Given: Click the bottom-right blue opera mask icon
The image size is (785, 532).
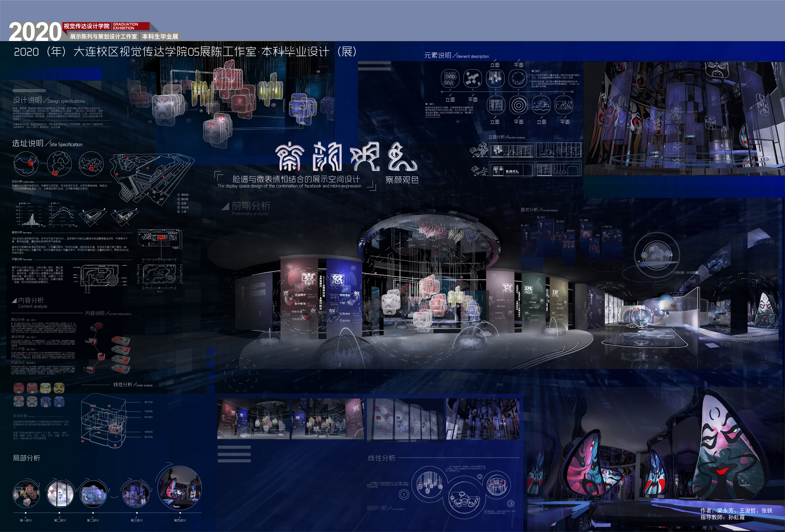Looking at the screenshot, I should 59,402.
